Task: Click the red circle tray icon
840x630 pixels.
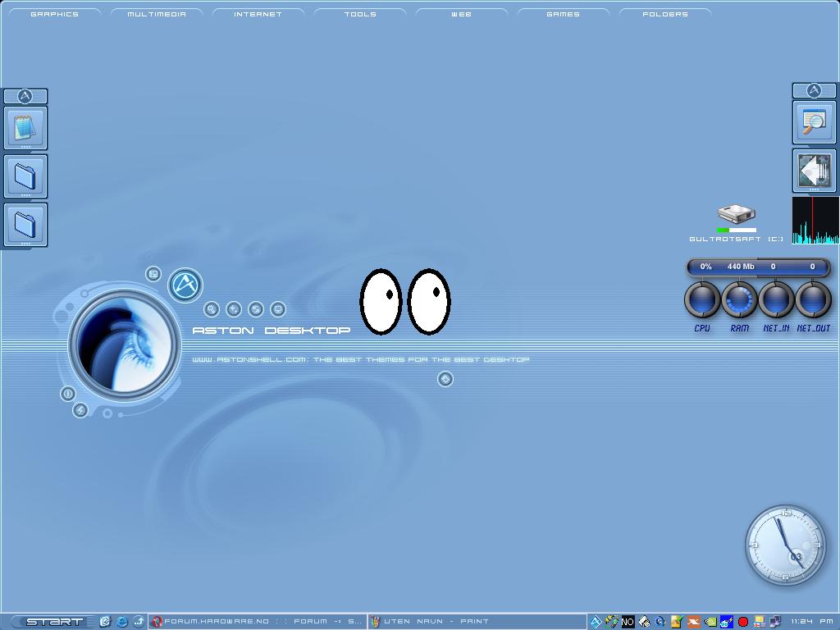Action: coord(743,622)
